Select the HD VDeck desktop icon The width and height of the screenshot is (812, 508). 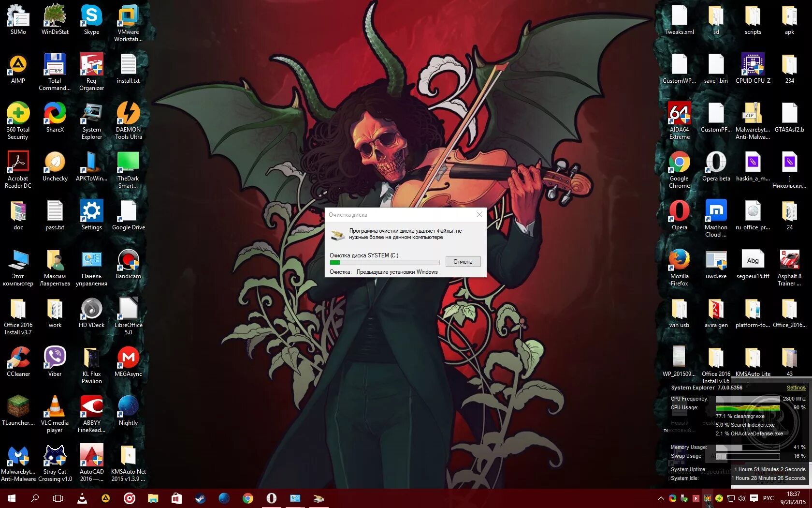click(x=92, y=313)
